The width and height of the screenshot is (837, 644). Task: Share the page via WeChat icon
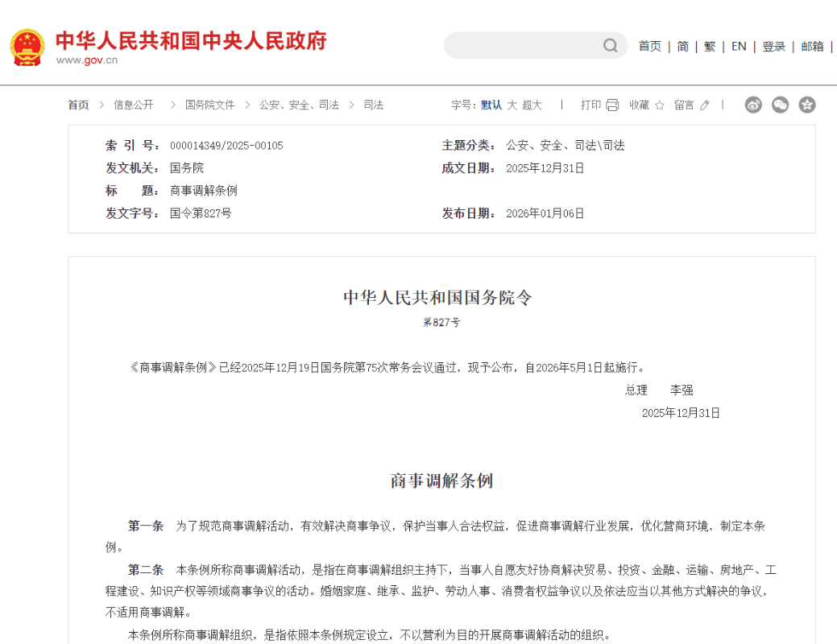pyautogui.click(x=780, y=105)
